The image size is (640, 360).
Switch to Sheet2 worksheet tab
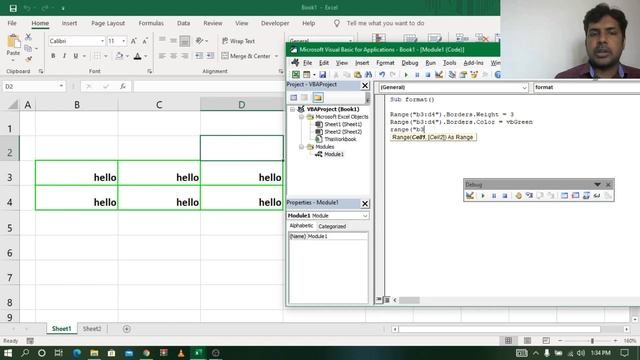92,329
